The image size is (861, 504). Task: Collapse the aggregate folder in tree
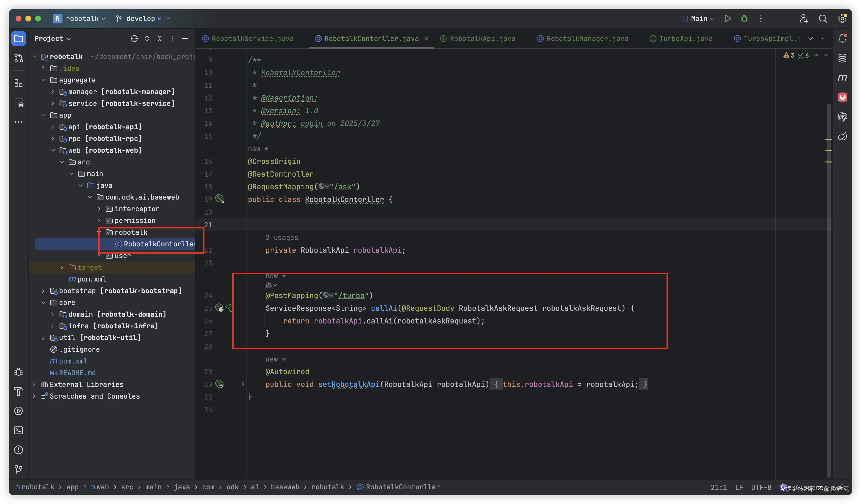(x=43, y=80)
